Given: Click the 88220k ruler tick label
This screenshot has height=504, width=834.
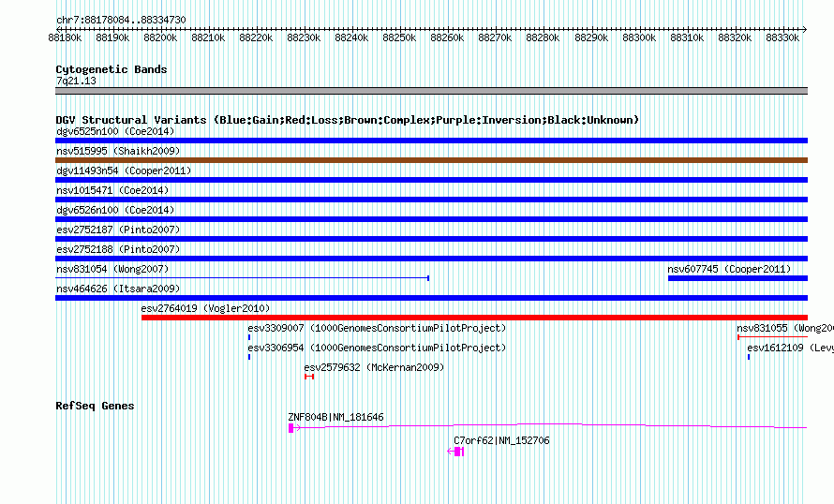Looking at the screenshot, I should (256, 37).
